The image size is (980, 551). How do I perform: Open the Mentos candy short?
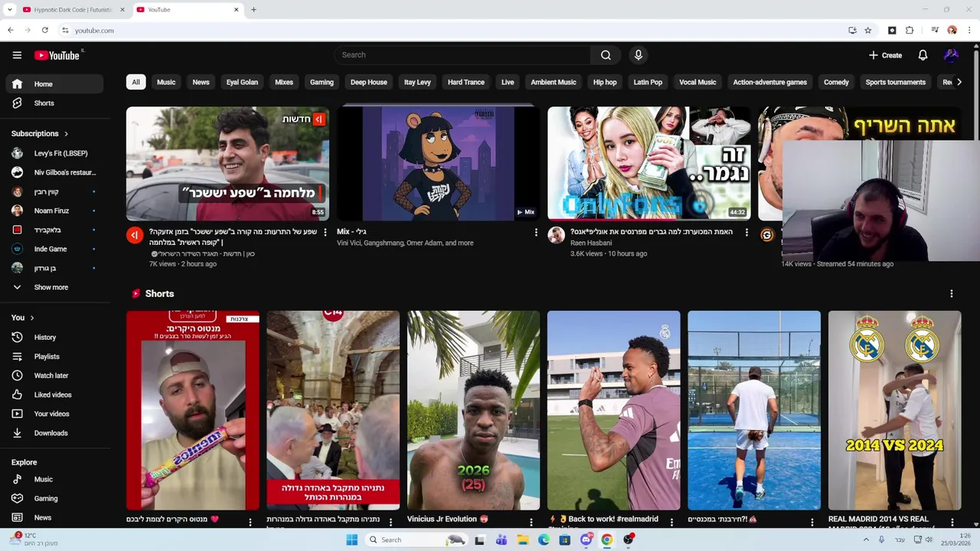193,410
